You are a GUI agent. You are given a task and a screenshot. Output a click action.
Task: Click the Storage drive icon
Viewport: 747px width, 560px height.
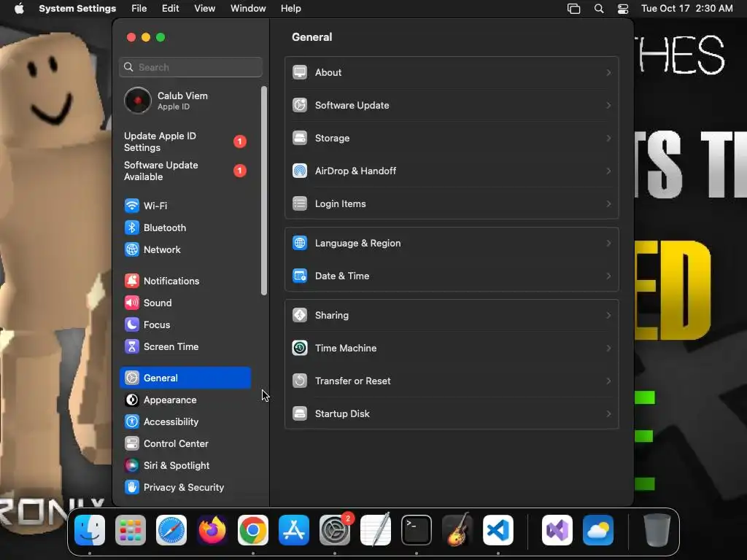pyautogui.click(x=300, y=138)
